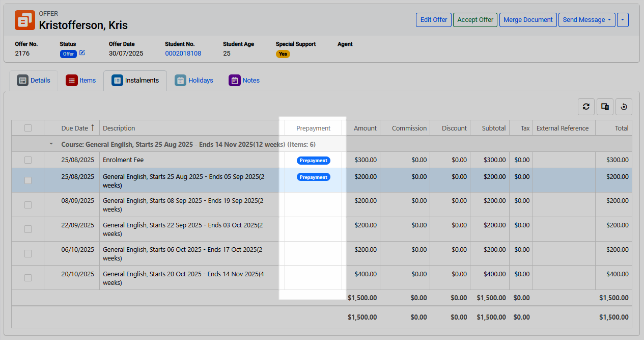
Task: Click the refresh instalments grid icon
Action: pos(586,107)
